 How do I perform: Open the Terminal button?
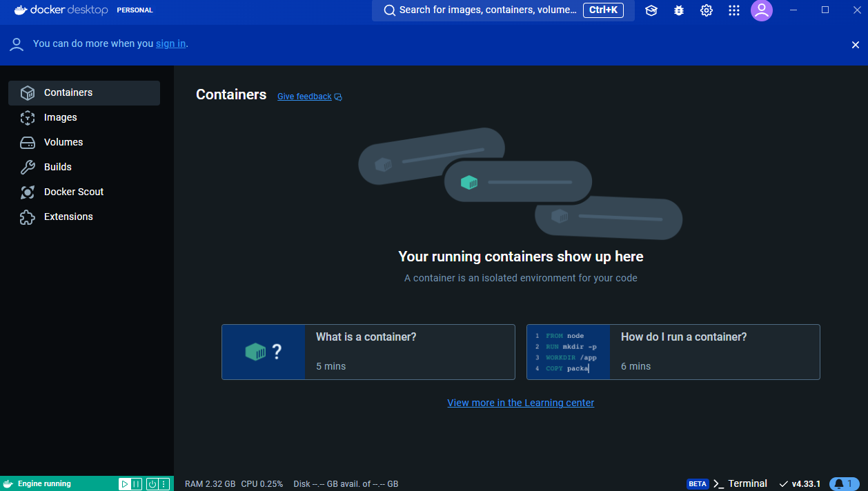coord(740,484)
